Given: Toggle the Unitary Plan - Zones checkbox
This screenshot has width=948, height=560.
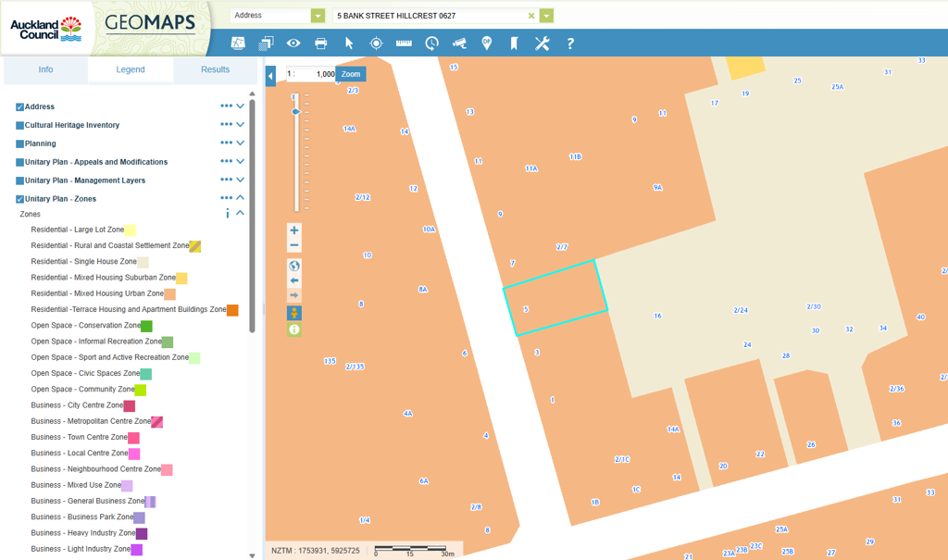Looking at the screenshot, I should (19, 199).
